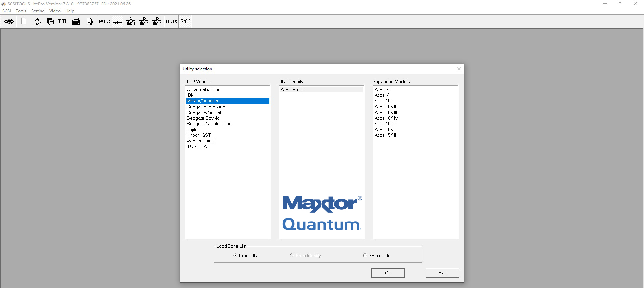This screenshot has width=644, height=288.
Task: Select Fujitsu vendor
Action: click(227, 129)
